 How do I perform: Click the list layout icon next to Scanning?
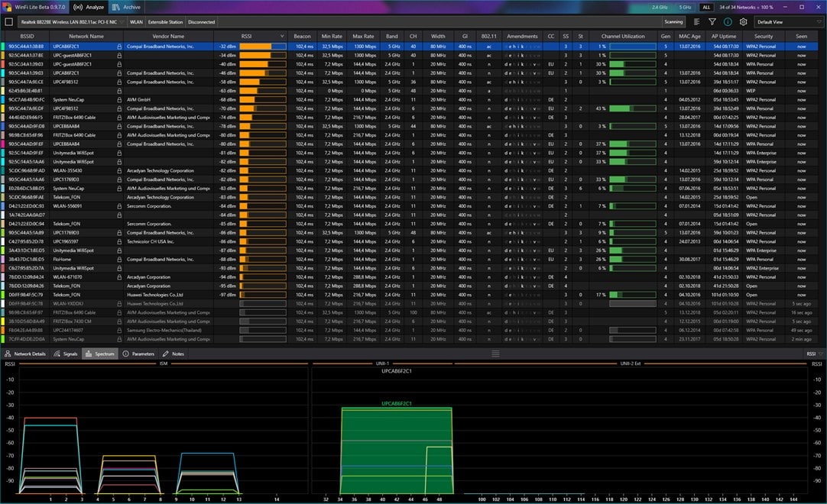(696, 22)
